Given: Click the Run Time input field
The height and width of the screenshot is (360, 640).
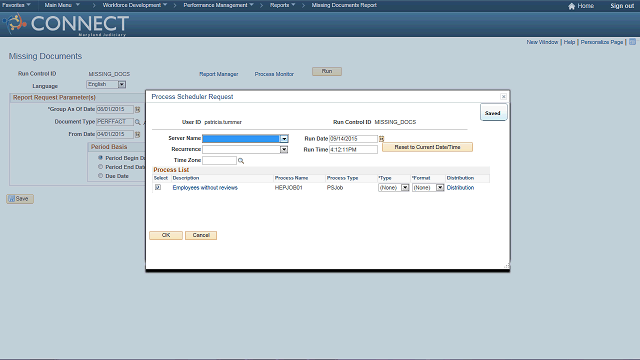Looking at the screenshot, I should pos(353,150).
